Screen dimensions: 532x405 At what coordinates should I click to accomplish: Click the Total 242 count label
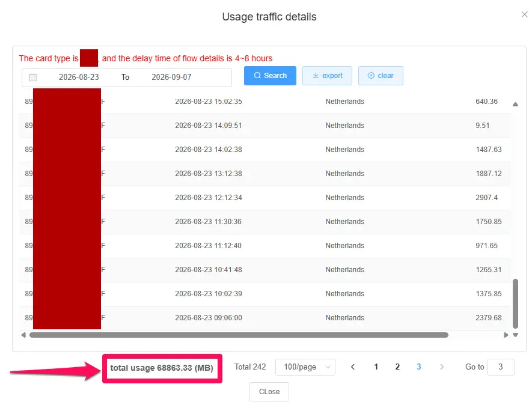click(250, 367)
